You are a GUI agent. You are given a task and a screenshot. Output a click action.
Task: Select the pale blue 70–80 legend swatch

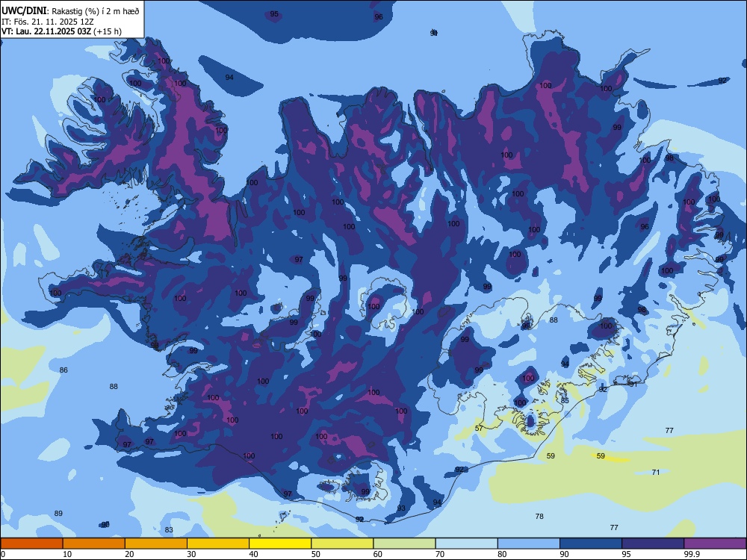click(466, 544)
